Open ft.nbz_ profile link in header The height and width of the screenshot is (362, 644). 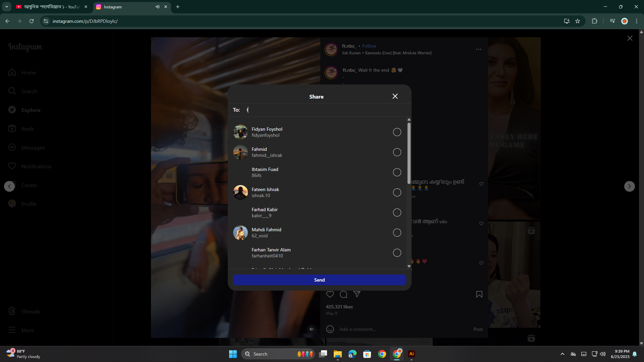pos(349,46)
